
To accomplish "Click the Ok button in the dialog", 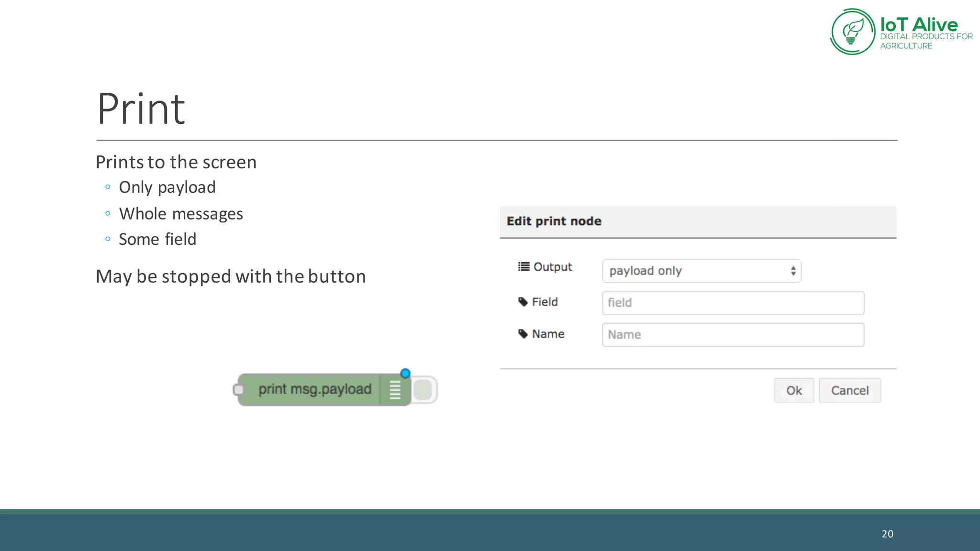I will click(x=794, y=390).
